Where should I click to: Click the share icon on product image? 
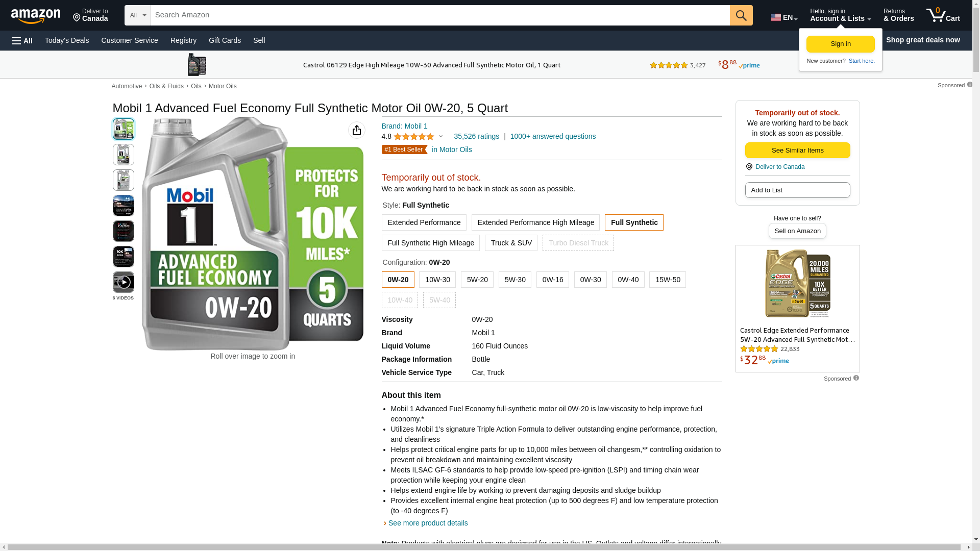356,130
